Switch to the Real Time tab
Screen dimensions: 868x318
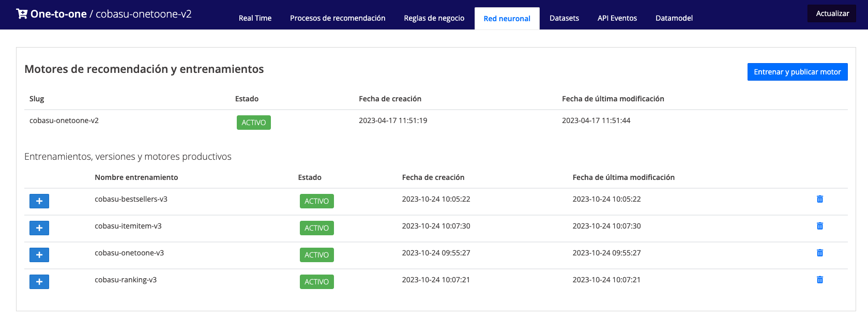pyautogui.click(x=255, y=18)
